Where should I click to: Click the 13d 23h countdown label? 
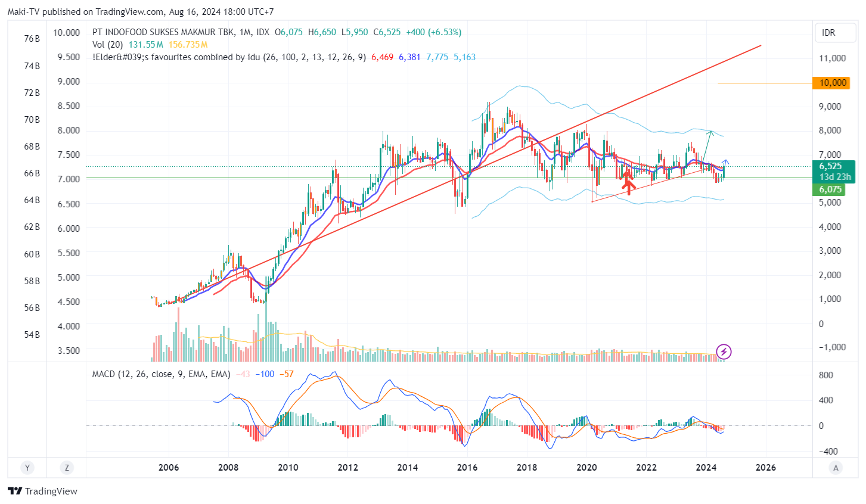(x=834, y=177)
